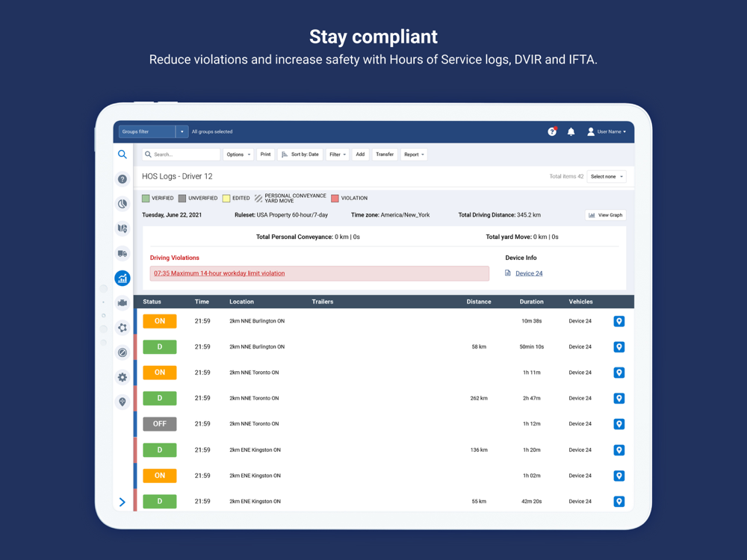The height and width of the screenshot is (560, 747).
Task: Show map location for the 1h 11m row
Action: click(x=619, y=373)
